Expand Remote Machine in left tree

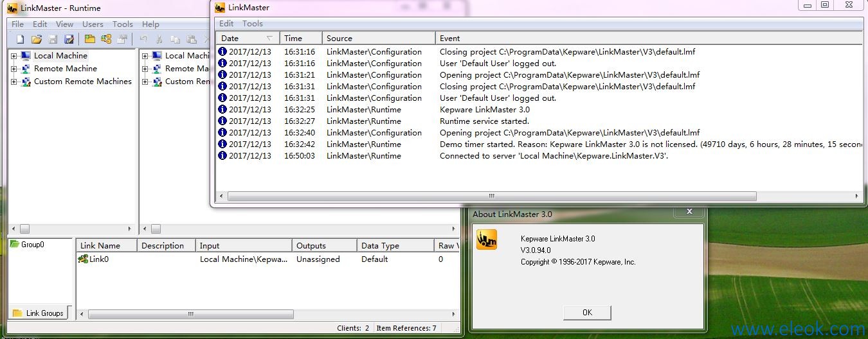click(14, 69)
